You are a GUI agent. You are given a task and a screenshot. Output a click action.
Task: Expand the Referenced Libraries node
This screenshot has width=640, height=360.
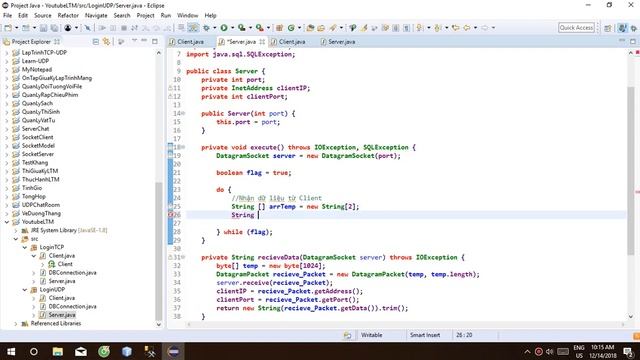tap(16, 324)
